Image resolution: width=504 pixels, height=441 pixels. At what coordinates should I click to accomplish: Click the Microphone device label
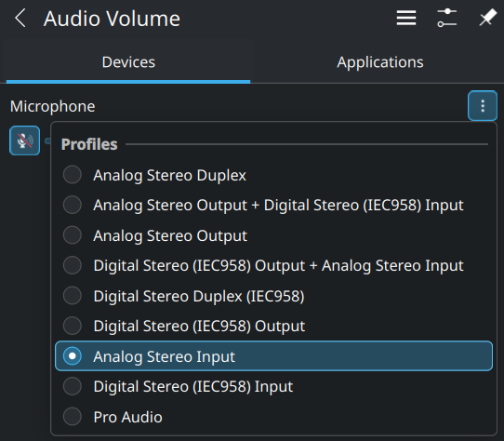(x=53, y=106)
